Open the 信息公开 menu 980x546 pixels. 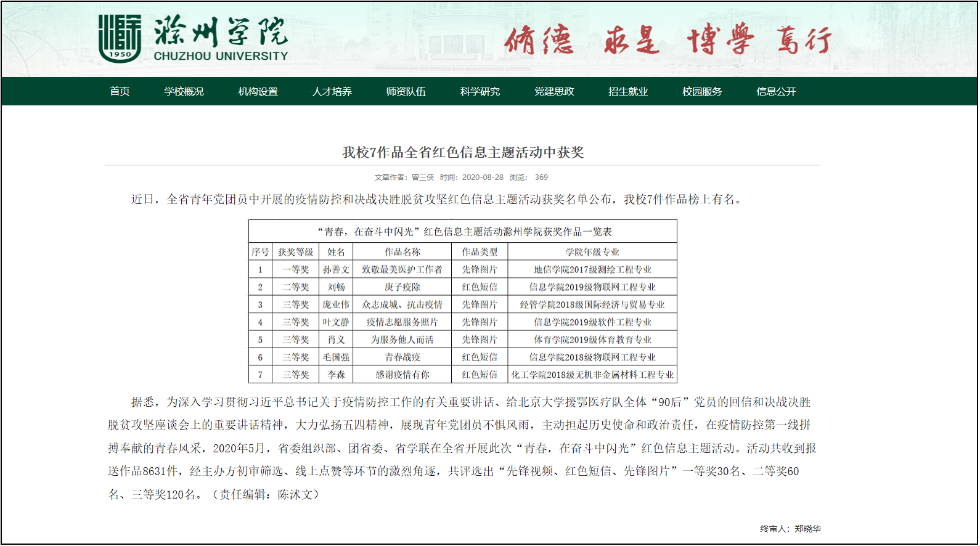tap(776, 91)
